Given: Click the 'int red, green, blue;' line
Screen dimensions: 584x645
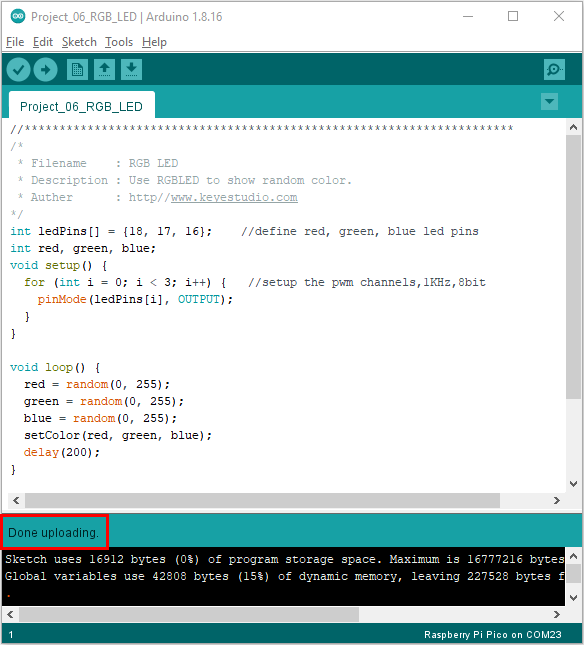Looking at the screenshot, I should pyautogui.click(x=83, y=248).
